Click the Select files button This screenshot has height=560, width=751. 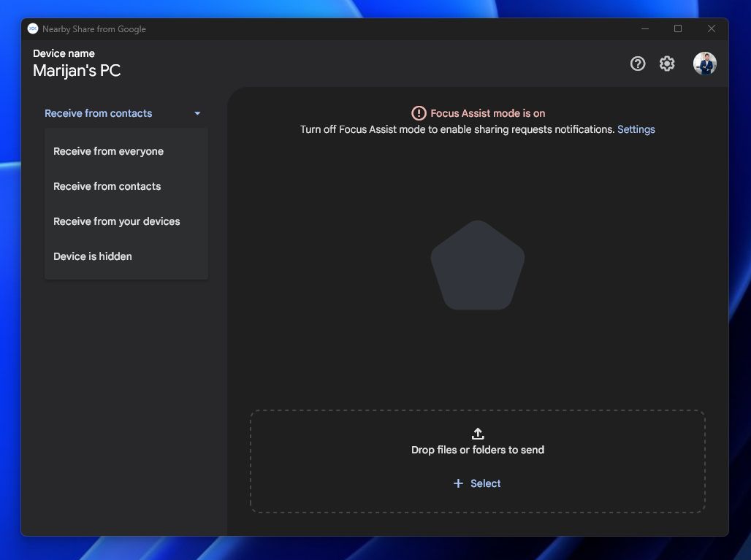tap(477, 483)
